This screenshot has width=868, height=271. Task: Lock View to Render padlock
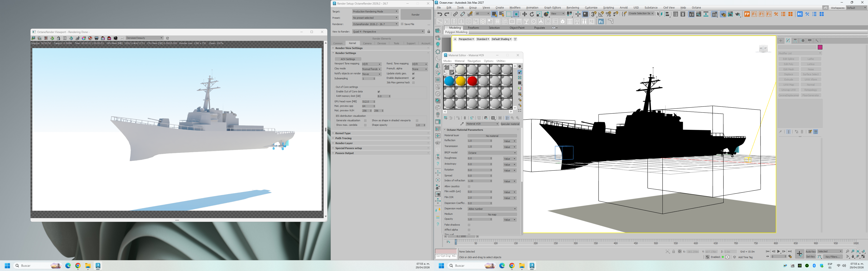pyautogui.click(x=429, y=32)
